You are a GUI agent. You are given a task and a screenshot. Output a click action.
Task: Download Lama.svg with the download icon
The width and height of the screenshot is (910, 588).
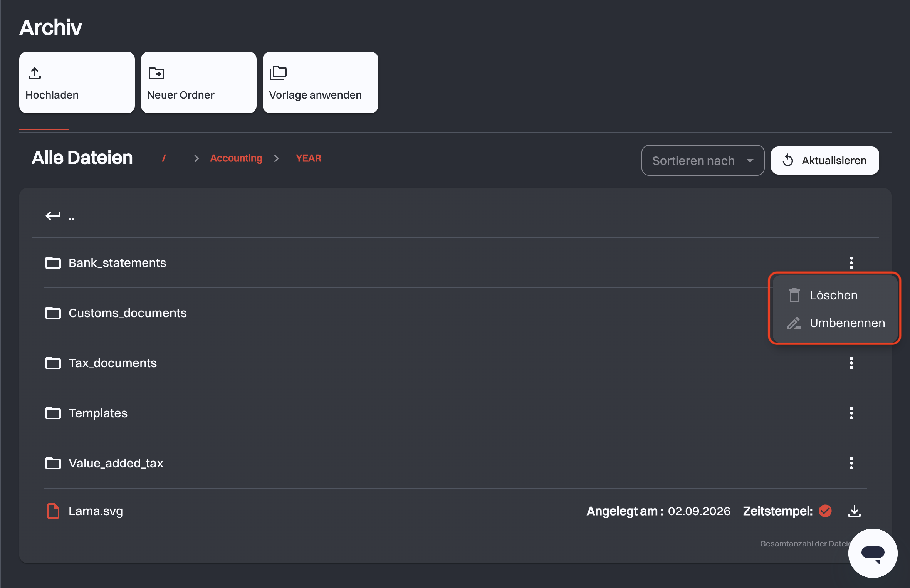pyautogui.click(x=855, y=511)
